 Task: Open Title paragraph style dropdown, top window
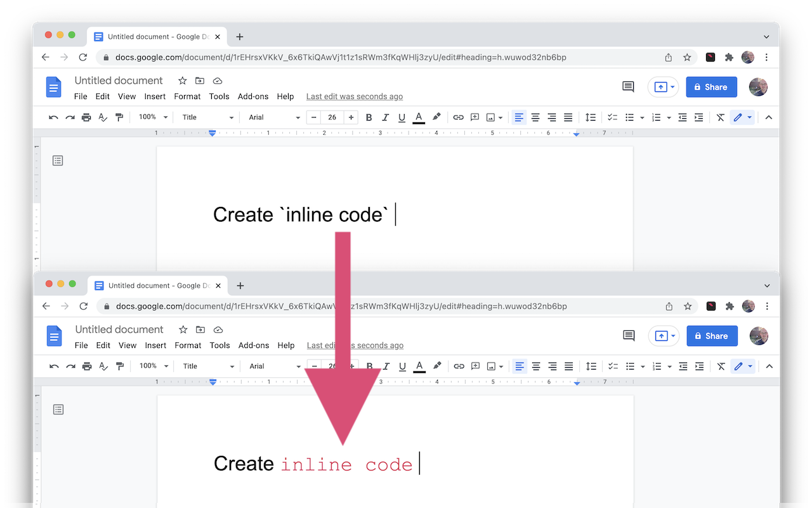208,117
